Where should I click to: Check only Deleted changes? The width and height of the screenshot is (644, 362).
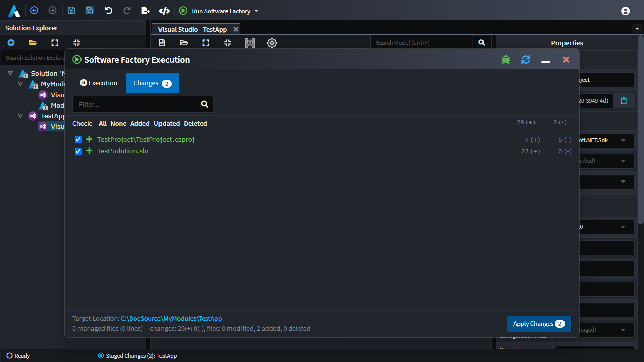point(195,123)
